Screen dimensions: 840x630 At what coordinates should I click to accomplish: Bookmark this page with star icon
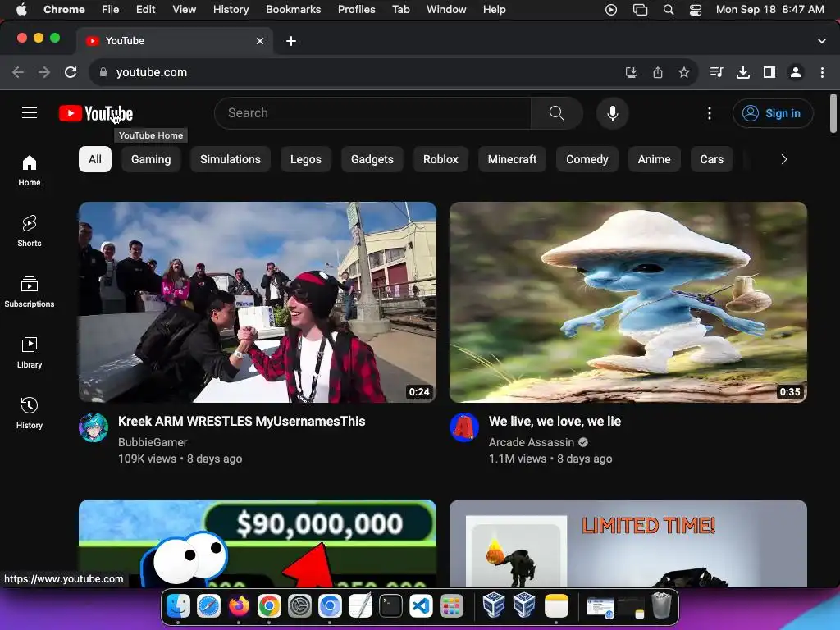(x=683, y=72)
